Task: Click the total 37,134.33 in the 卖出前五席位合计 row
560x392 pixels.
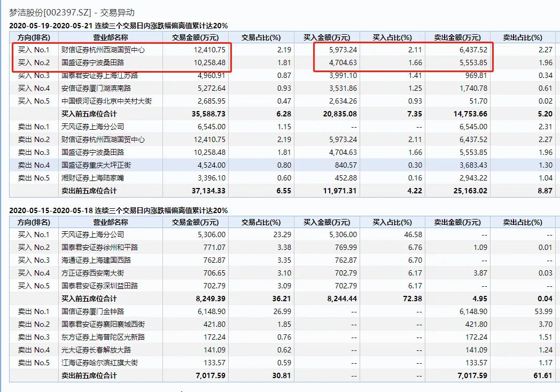Action: tap(208, 191)
